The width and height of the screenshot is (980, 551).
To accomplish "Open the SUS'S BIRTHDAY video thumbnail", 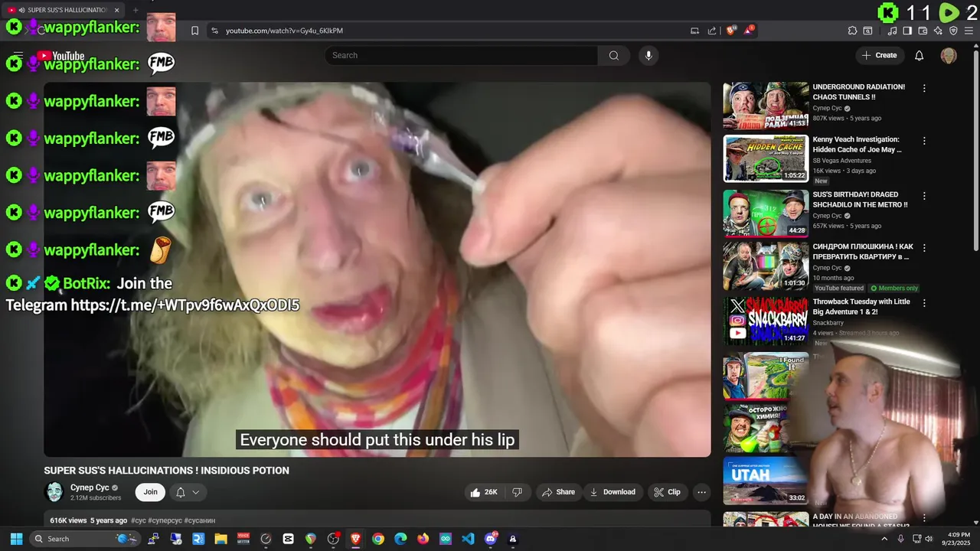I will click(x=766, y=214).
